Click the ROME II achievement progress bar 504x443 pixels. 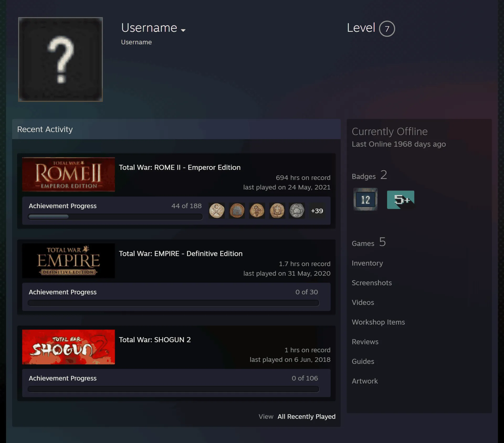point(115,217)
